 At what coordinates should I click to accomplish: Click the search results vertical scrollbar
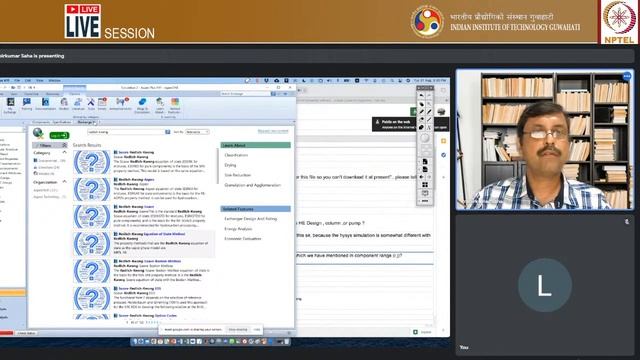tap(217, 167)
